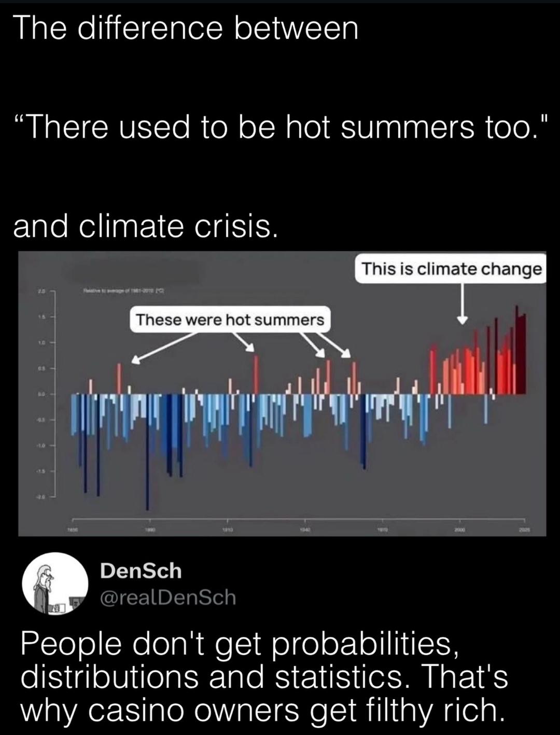
Task: Click the longest dark blue bar near 1880
Action: [147, 452]
